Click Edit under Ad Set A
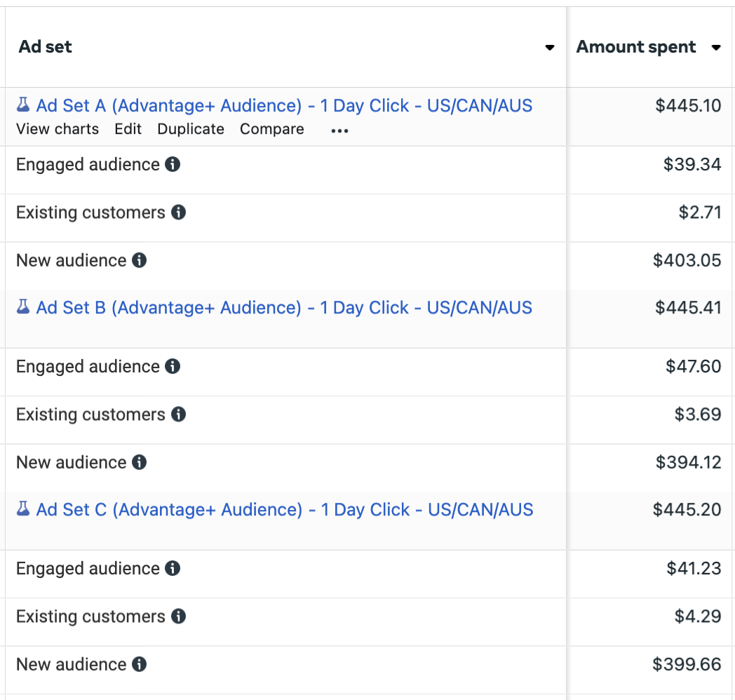The width and height of the screenshot is (735, 700). [128, 129]
